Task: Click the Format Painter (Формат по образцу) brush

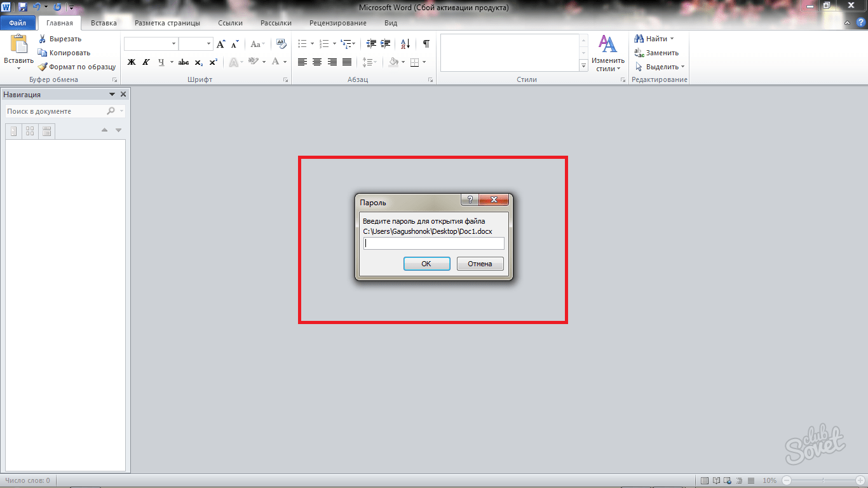Action: point(43,67)
